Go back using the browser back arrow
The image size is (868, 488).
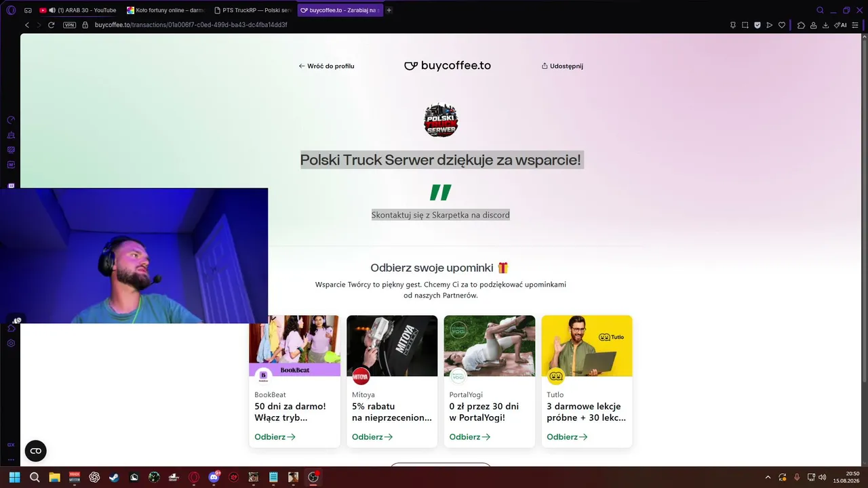(x=27, y=25)
